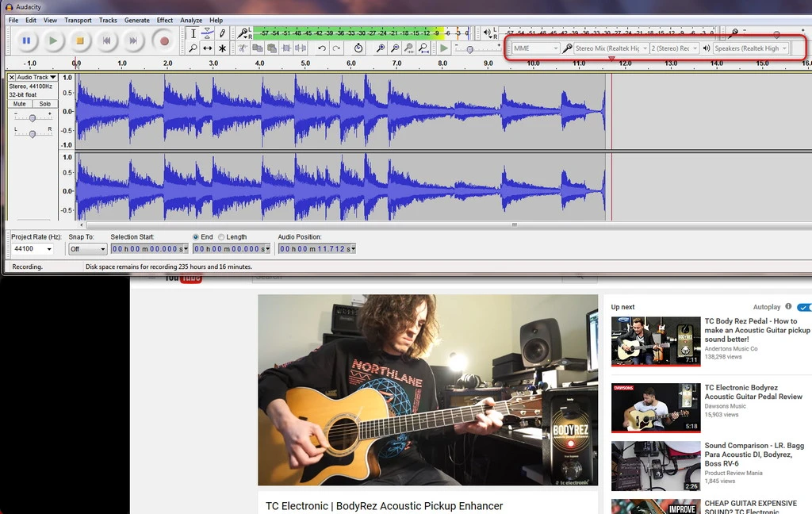Viewport: 812px width, 514px height.
Task: Open the File menu
Action: coord(13,20)
